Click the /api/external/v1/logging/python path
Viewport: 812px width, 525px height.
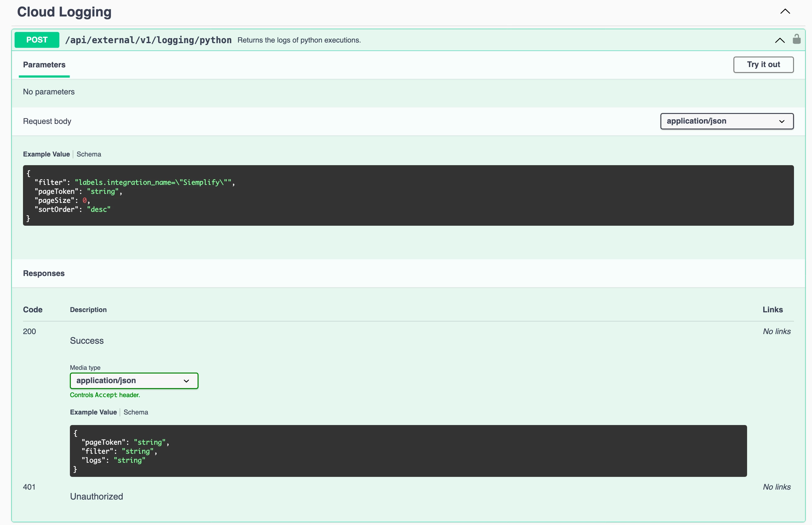coord(148,40)
